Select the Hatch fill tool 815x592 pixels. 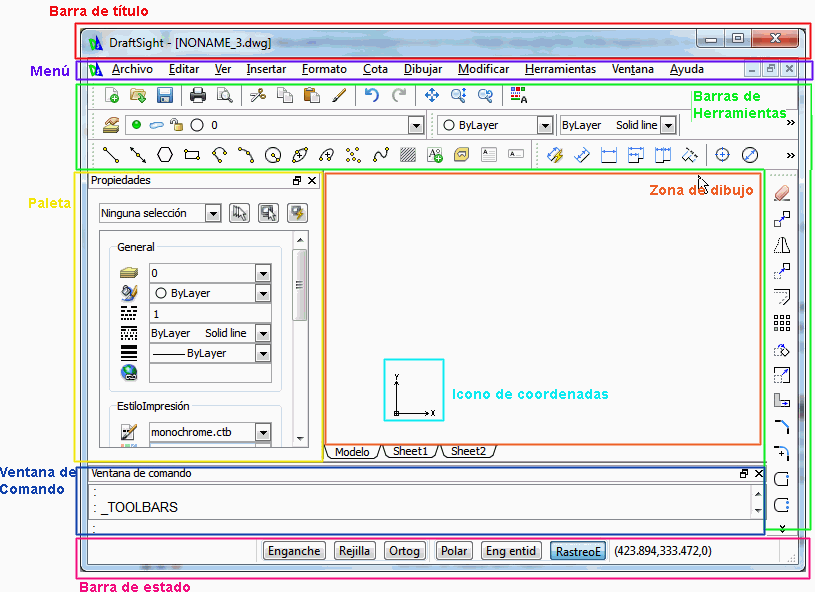[x=408, y=154]
